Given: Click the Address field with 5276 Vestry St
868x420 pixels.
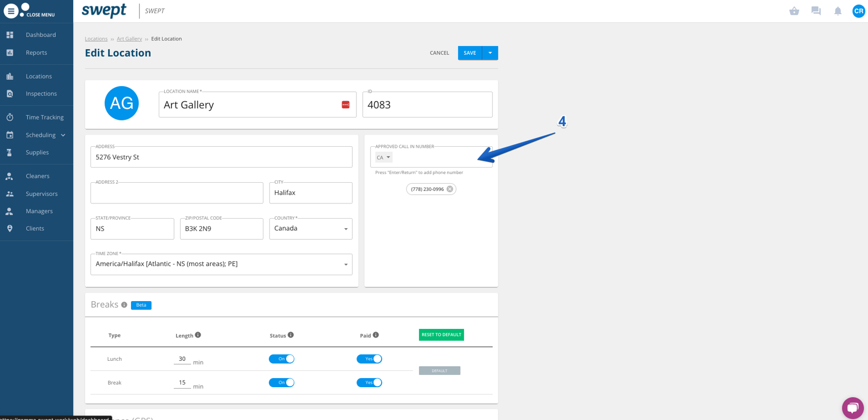Looking at the screenshot, I should pos(221,157).
